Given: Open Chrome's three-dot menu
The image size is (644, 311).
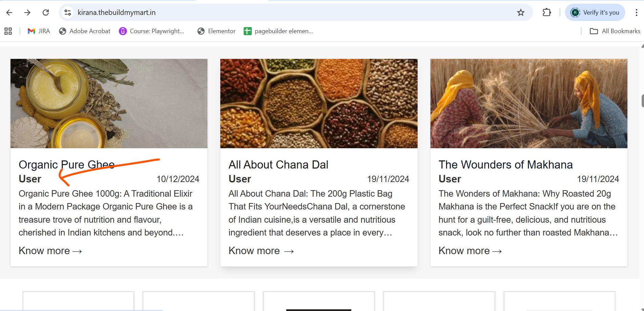Looking at the screenshot, I should (636, 13).
